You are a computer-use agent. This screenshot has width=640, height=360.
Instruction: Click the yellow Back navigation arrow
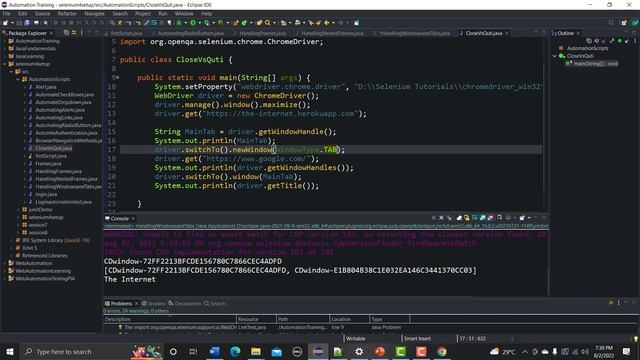point(327,23)
